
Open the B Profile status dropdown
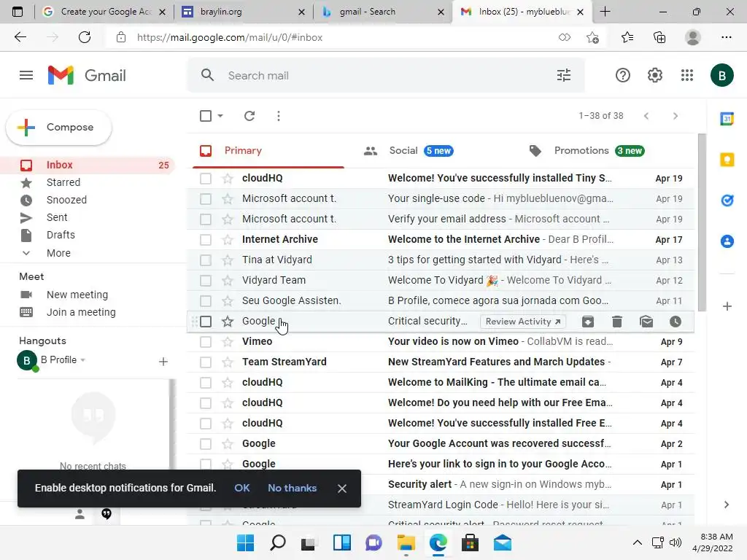[83, 360]
